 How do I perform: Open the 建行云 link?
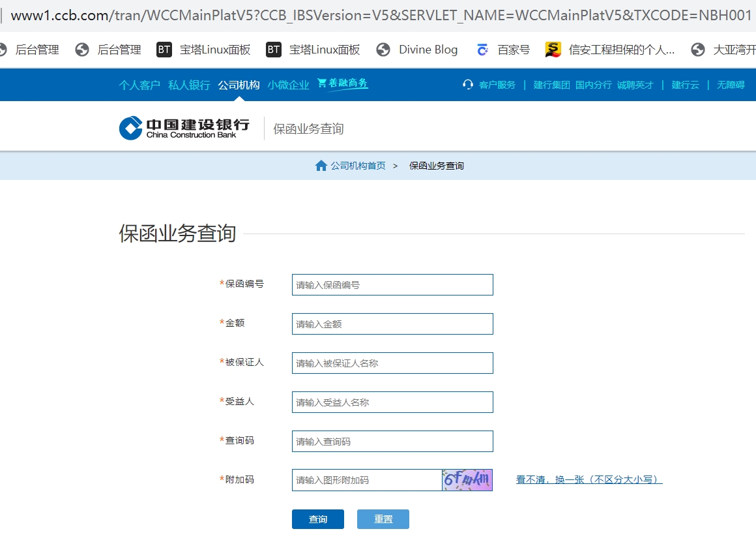click(x=685, y=84)
